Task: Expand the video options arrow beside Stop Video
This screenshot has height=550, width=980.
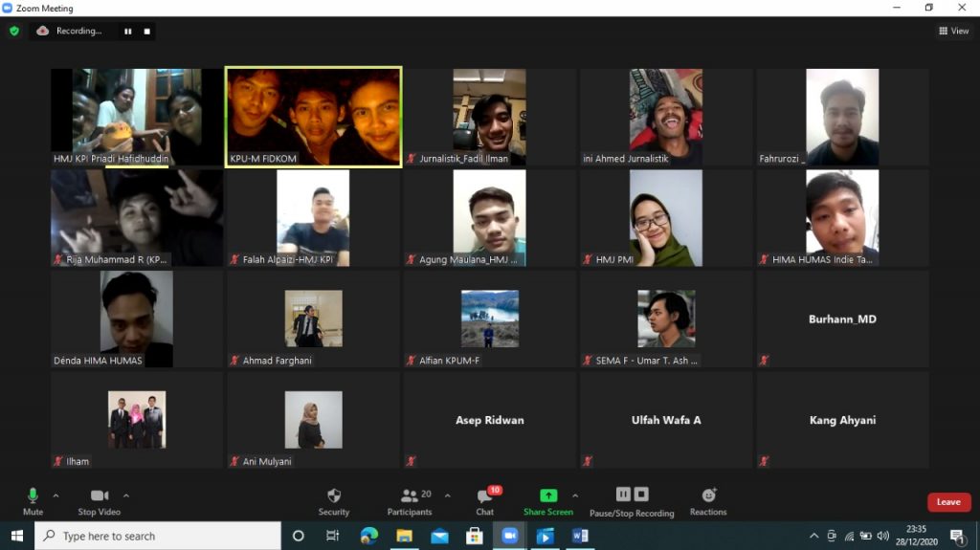Action: 126,495
